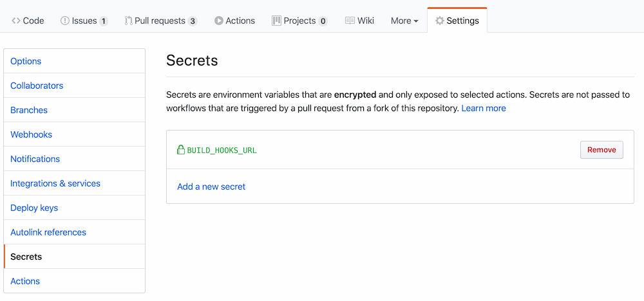The height and width of the screenshot is (301, 644).
Task: Click the Wiki book icon
Action: [350, 21]
